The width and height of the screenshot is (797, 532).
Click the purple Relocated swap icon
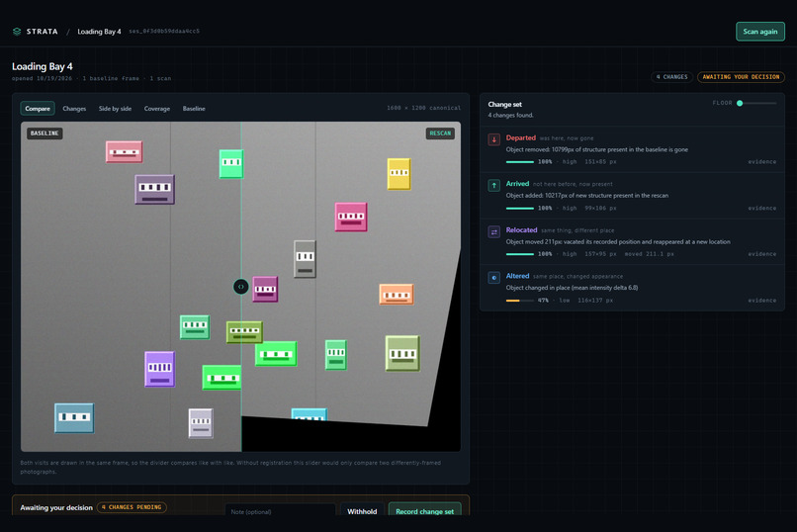(493, 231)
